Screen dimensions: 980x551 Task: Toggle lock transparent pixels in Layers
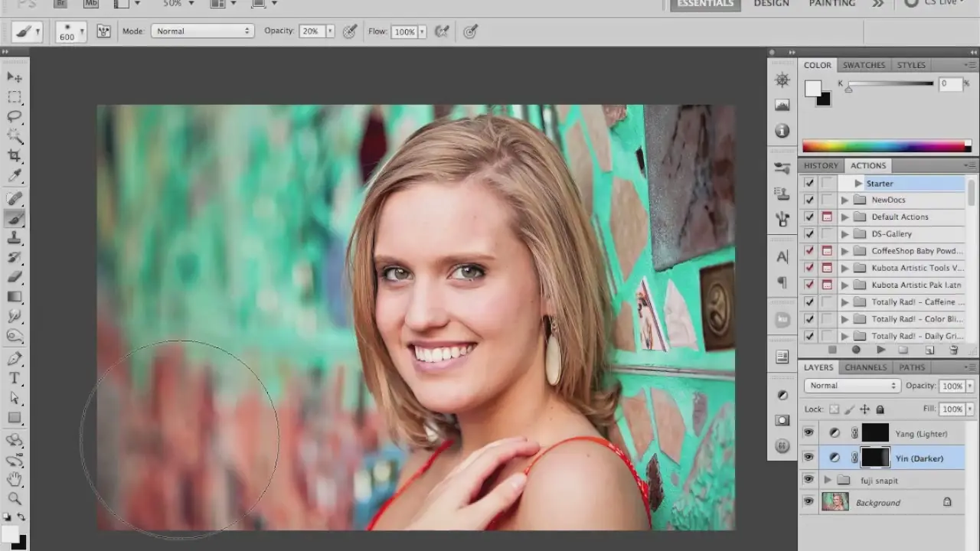[835, 409]
